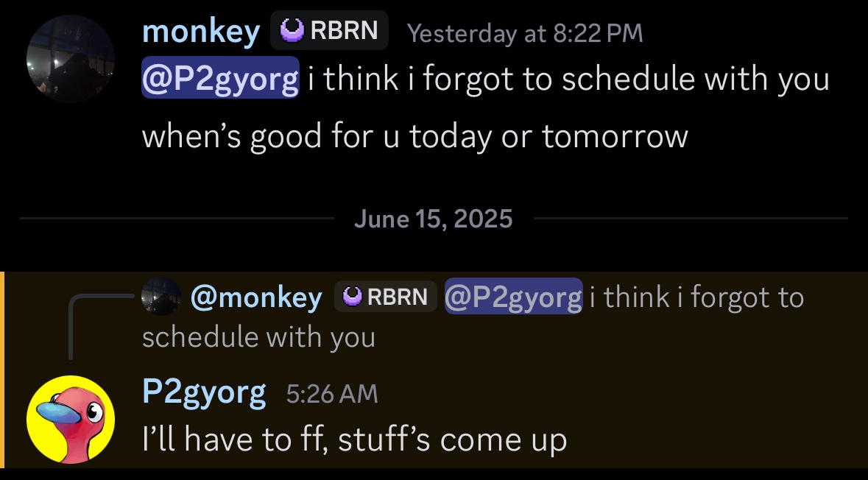Click @P2gyorg mention inside reply preview

(x=514, y=297)
